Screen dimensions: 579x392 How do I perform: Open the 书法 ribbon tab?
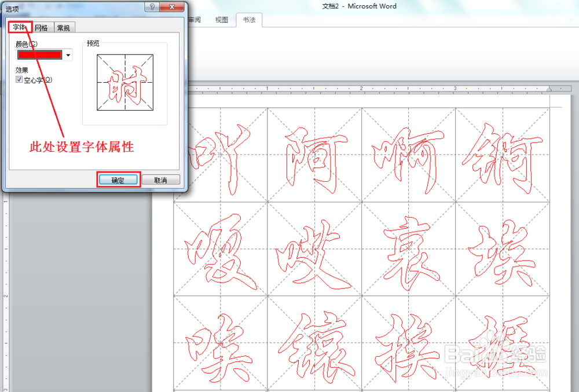point(250,19)
